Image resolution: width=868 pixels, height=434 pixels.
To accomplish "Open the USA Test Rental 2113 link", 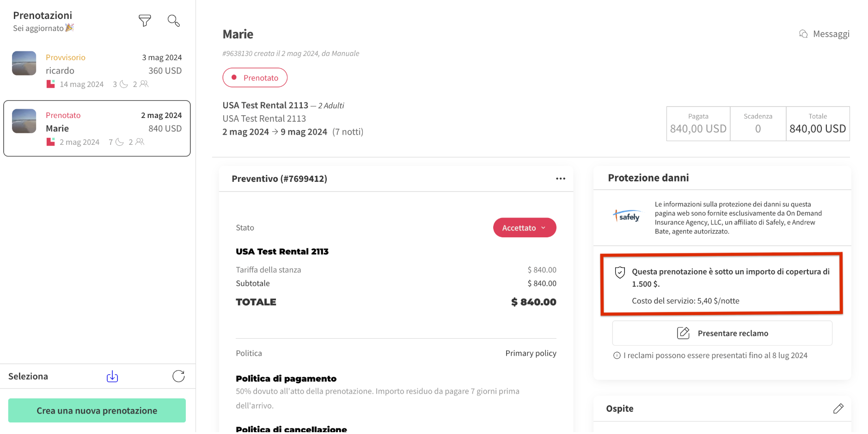I will coord(265,105).
